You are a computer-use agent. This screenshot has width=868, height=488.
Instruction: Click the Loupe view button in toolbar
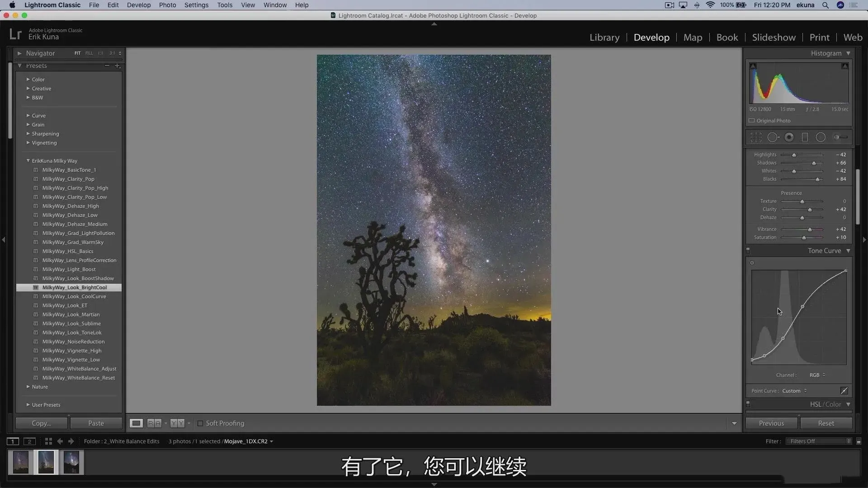point(136,423)
